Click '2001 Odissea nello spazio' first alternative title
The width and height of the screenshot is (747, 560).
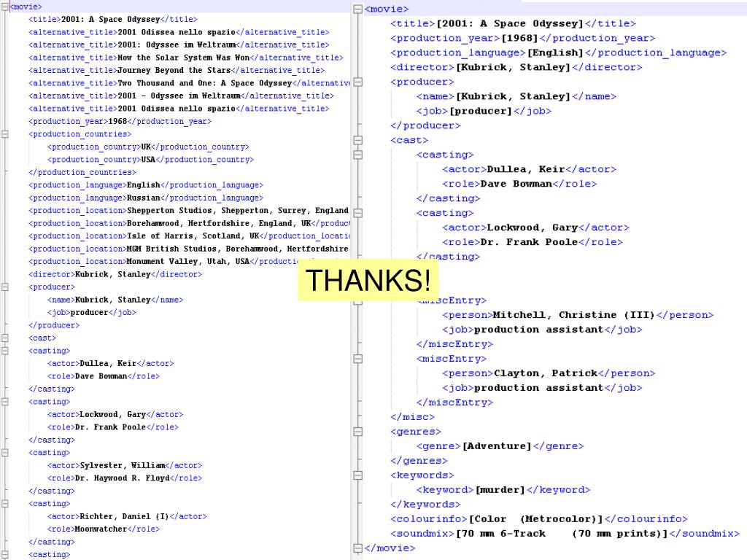pyautogui.click(x=179, y=32)
